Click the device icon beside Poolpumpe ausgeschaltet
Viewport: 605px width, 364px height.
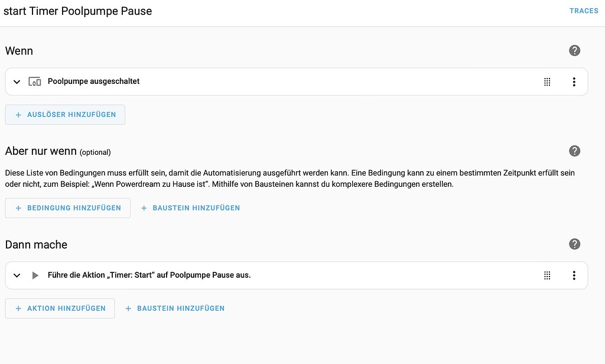coord(35,82)
